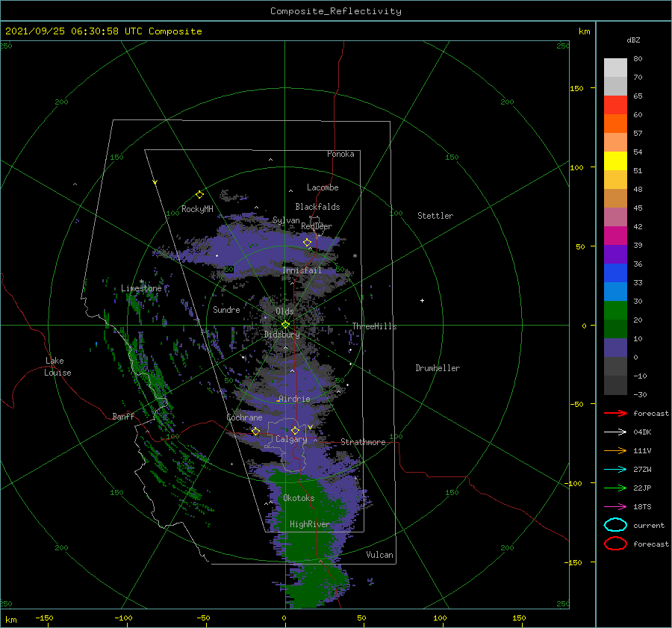
Task: Pick the orange 57-60 dBZ swatch
Action: [615, 123]
